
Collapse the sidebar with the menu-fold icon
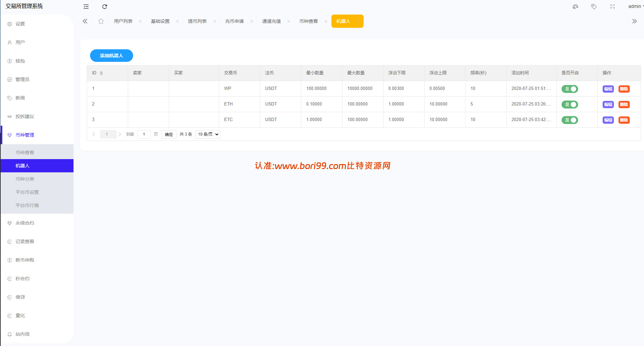(86, 7)
